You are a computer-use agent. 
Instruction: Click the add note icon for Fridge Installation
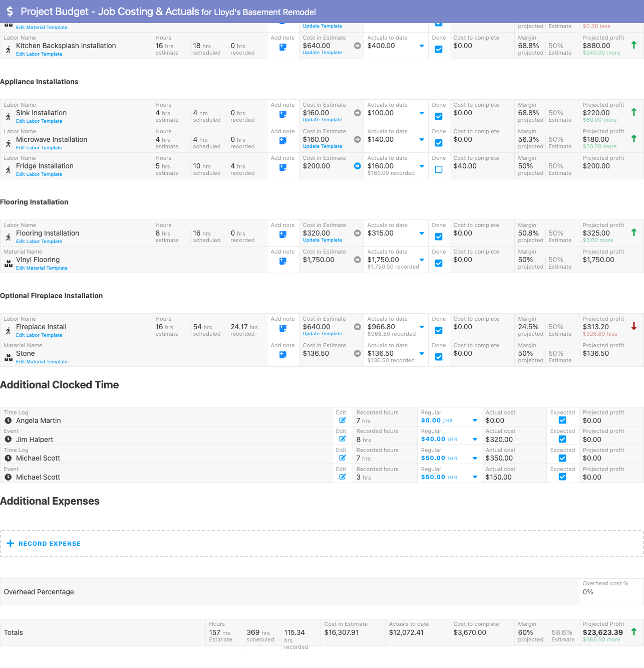click(283, 167)
